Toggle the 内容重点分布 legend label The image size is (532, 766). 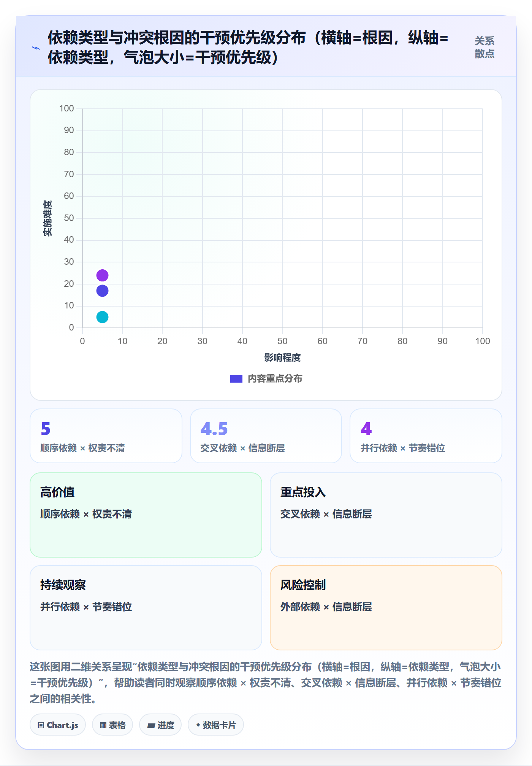click(275, 379)
